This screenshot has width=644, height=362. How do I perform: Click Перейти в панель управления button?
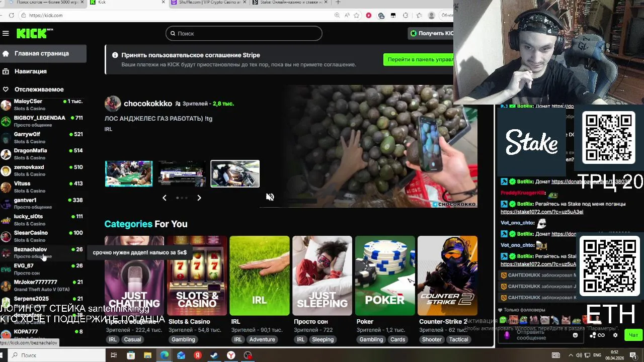tap(418, 60)
